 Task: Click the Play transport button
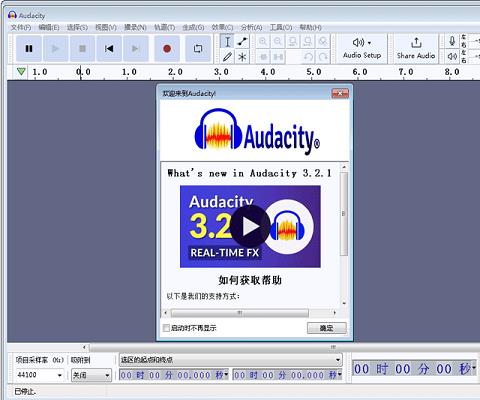coord(56,49)
